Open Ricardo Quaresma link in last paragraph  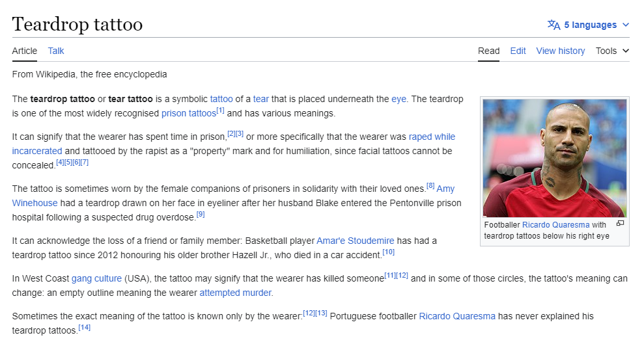click(457, 316)
